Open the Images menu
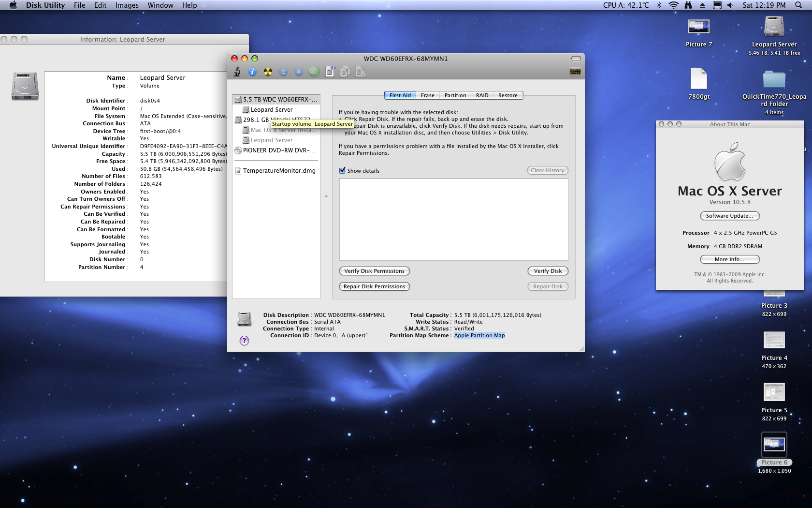This screenshot has height=508, width=812. coord(127,5)
